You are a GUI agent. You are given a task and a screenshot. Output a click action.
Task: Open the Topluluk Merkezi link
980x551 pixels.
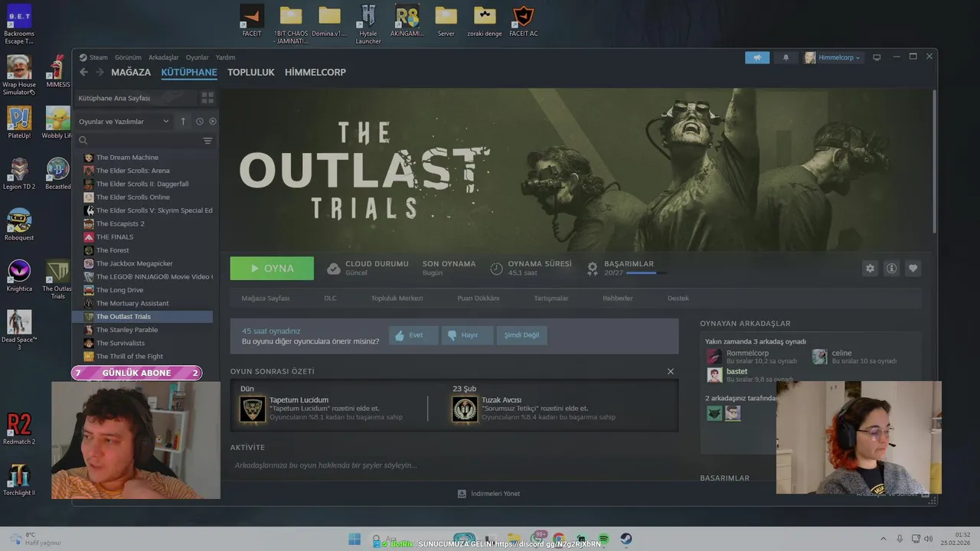(x=397, y=298)
